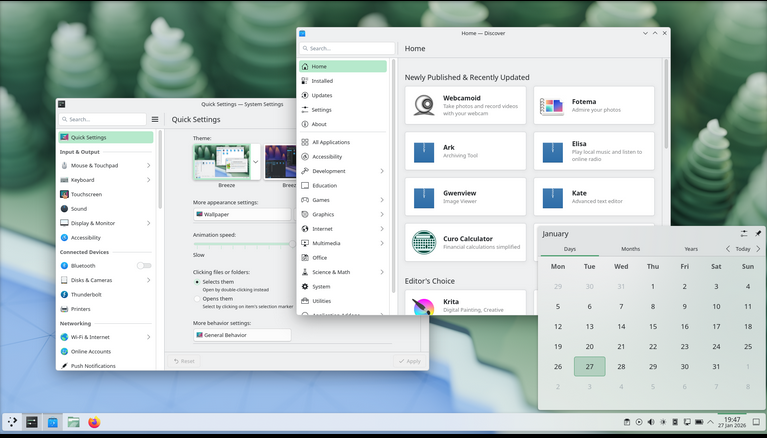Show hidden system tray icons arrow
Viewport: 767px width, 438px height.
coord(712,422)
